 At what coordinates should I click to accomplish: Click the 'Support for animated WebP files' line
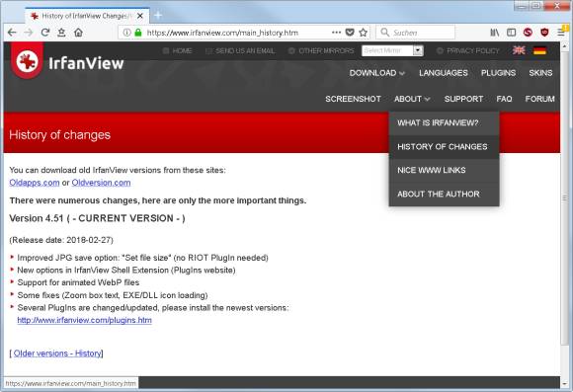pyautogui.click(x=78, y=282)
